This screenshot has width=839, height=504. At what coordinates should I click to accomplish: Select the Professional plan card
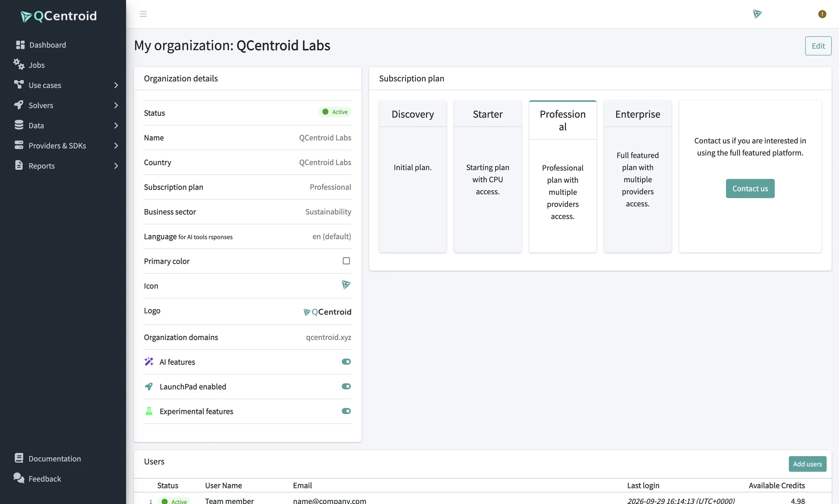(x=562, y=176)
